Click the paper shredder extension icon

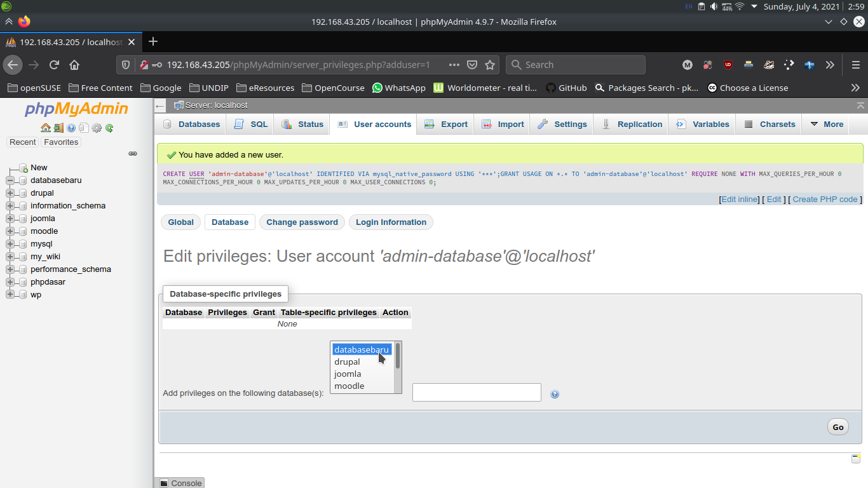click(x=749, y=65)
